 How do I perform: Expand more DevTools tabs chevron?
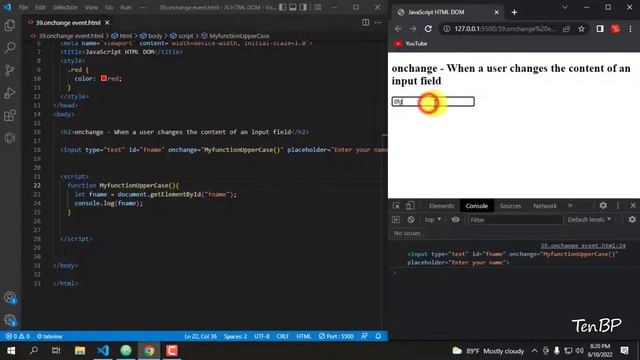(570, 206)
